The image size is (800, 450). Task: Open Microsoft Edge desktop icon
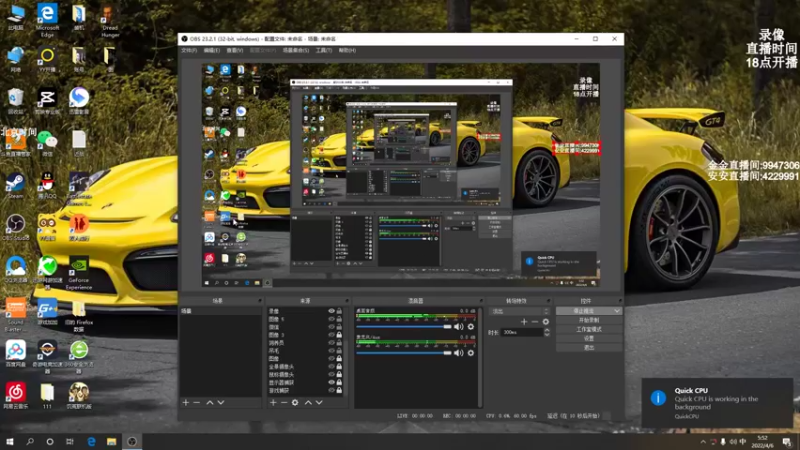46,15
